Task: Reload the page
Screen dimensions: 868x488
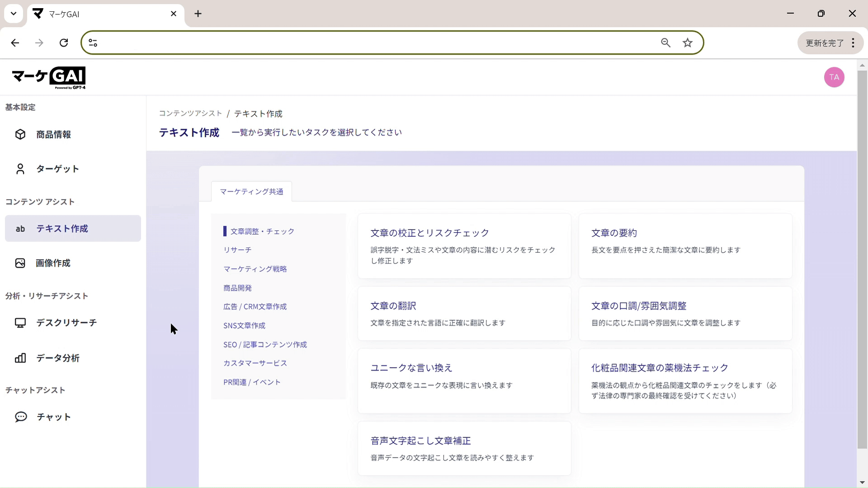Action: pos(64,42)
